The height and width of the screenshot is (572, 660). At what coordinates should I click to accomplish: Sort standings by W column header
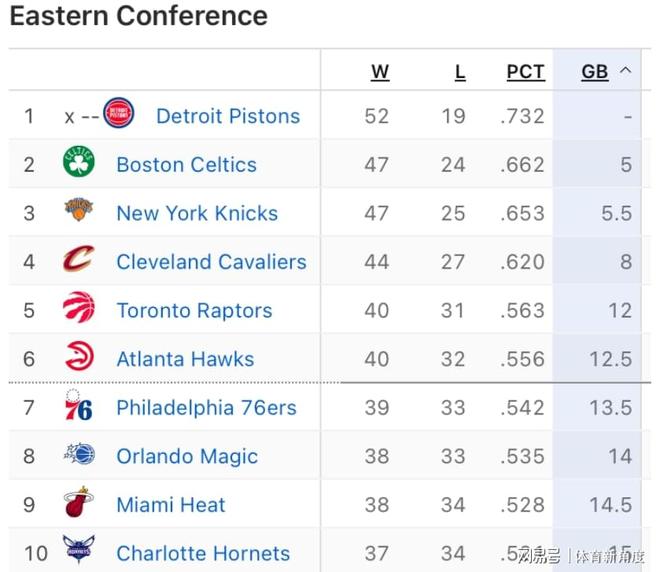[x=380, y=72]
